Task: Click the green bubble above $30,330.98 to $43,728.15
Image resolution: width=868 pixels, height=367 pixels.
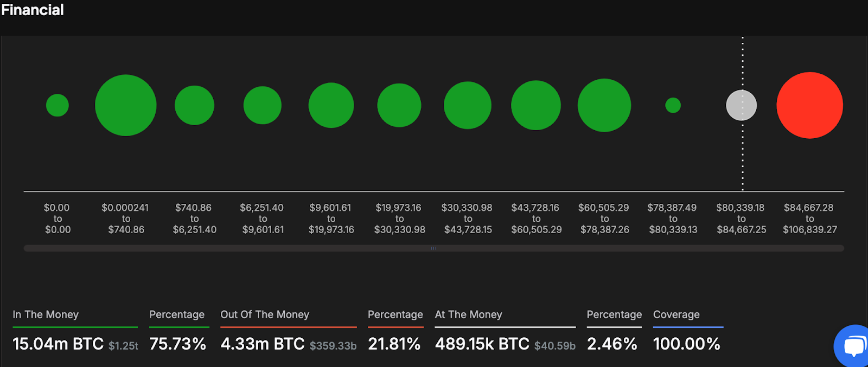Action: tap(468, 105)
